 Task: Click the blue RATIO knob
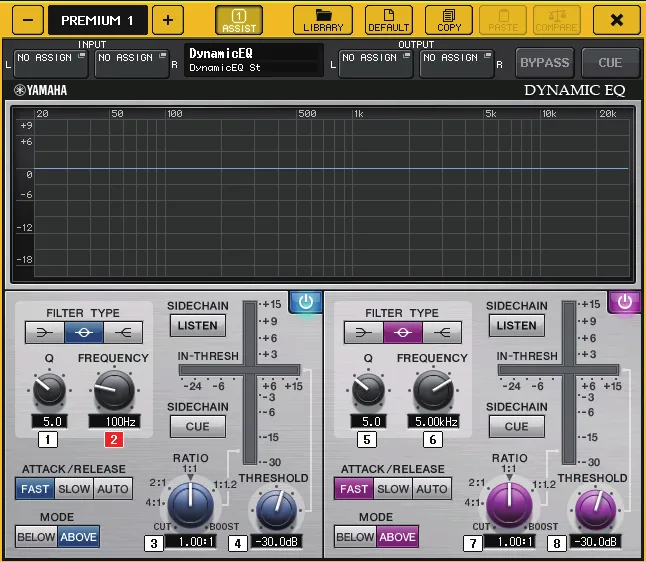pyautogui.click(x=190, y=505)
